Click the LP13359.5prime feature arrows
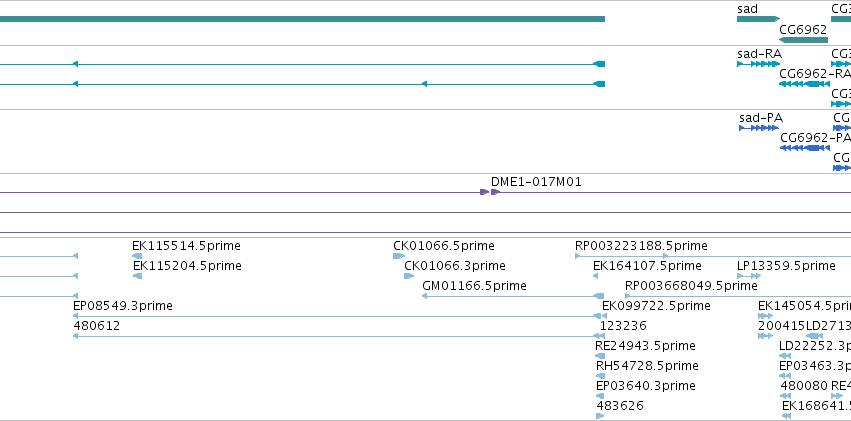851x421 pixels. [x=749, y=276]
